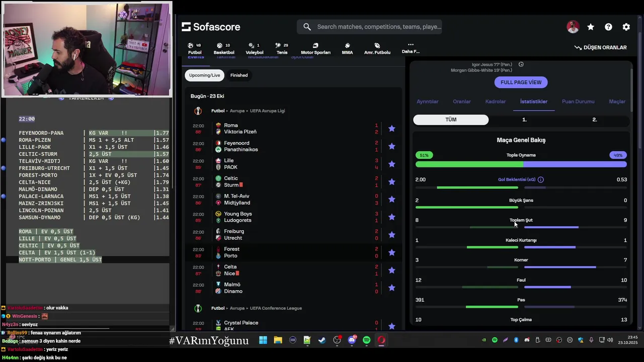This screenshot has width=644, height=362.
Task: Toggle favorite star for Celta match
Action: (391, 270)
